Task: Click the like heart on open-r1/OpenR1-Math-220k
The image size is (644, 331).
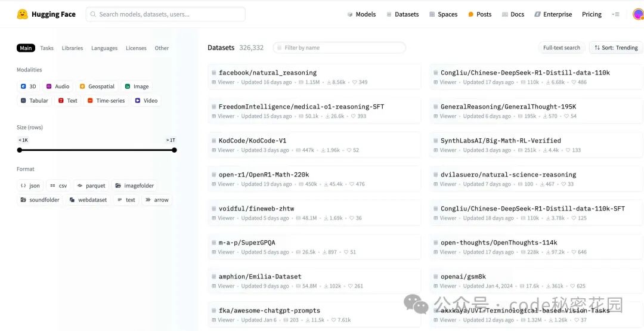Action: tap(352, 184)
